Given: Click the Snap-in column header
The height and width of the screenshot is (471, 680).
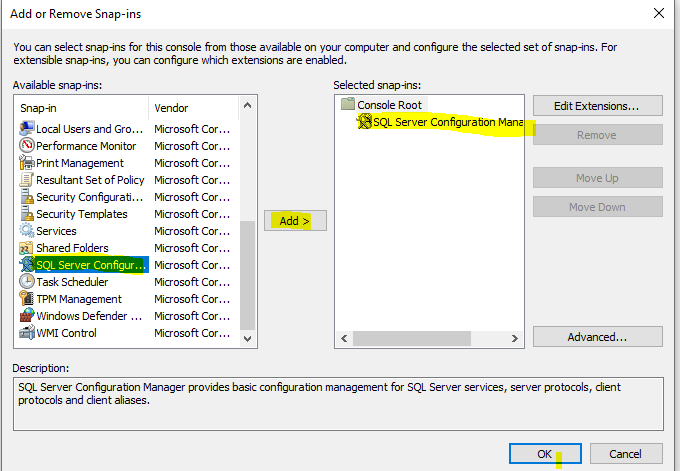Looking at the screenshot, I should tap(82, 108).
